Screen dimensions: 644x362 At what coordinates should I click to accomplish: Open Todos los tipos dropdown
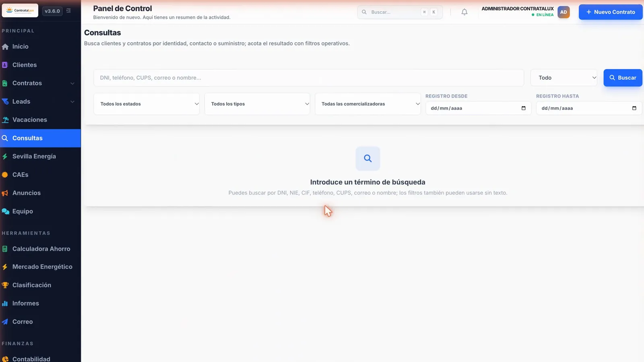pos(257,104)
